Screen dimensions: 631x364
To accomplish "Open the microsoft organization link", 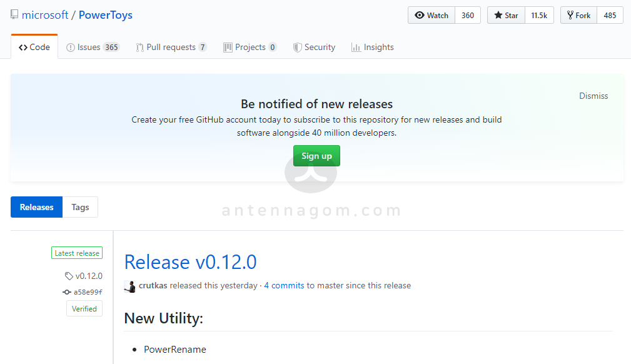I will [x=45, y=15].
